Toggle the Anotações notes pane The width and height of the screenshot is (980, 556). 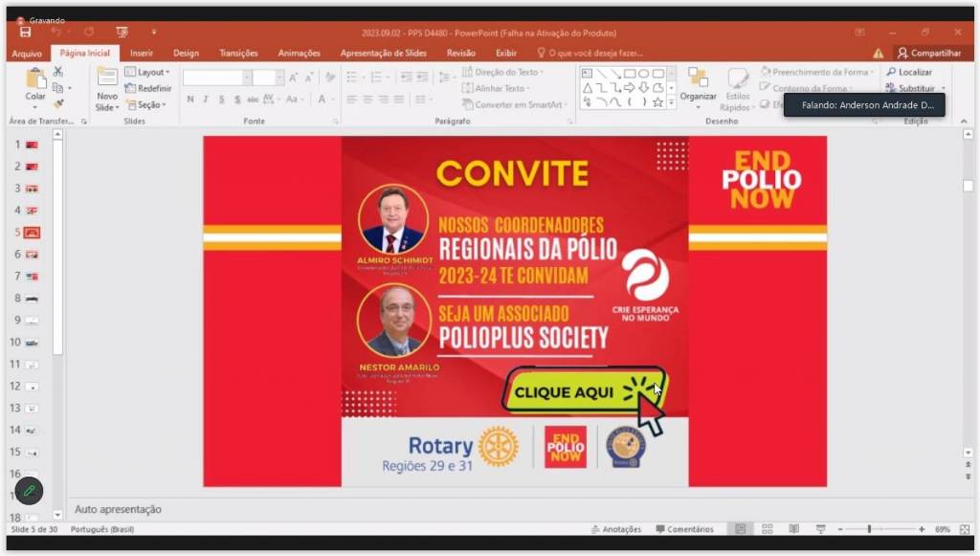pyautogui.click(x=616, y=529)
